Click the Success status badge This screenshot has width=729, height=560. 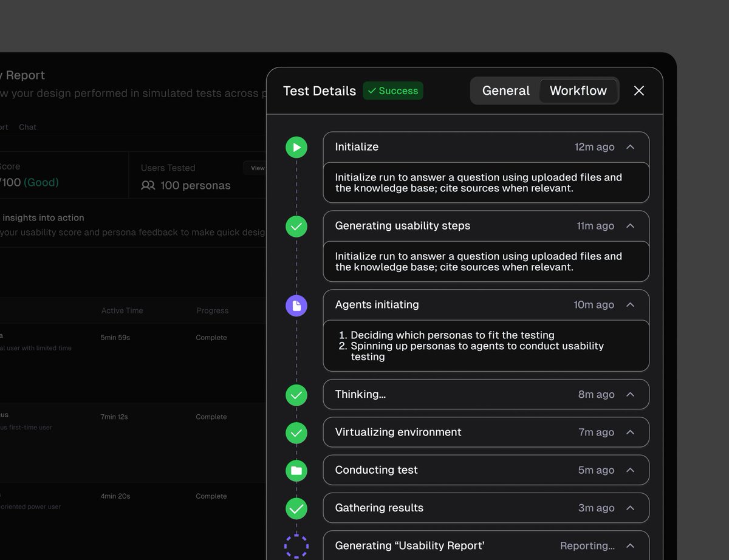pos(392,90)
